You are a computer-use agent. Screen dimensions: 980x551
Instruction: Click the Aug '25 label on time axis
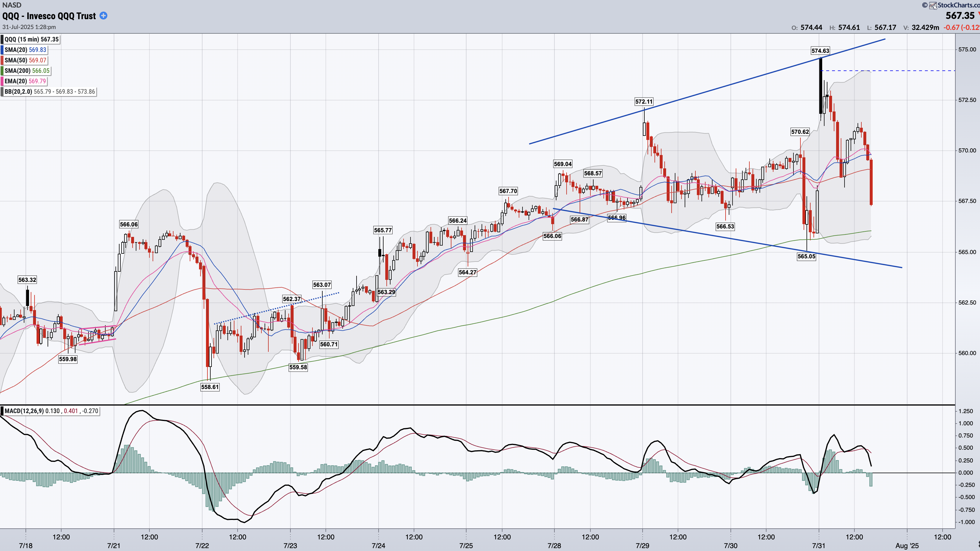(907, 546)
